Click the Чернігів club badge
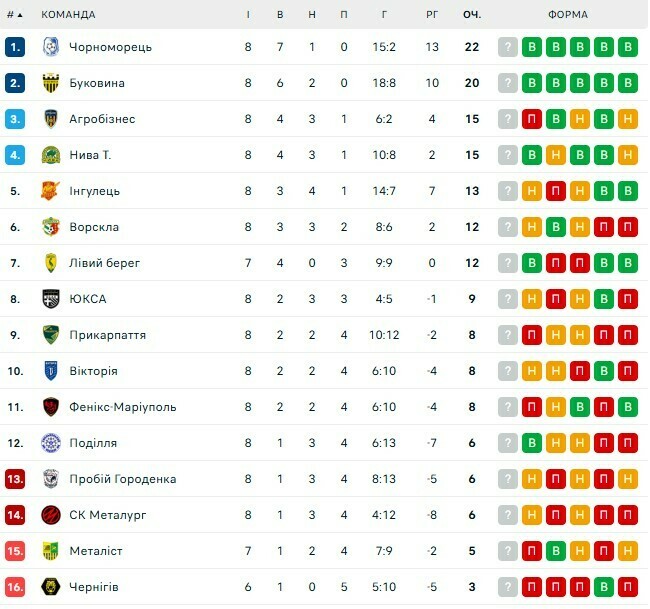 tap(51, 587)
